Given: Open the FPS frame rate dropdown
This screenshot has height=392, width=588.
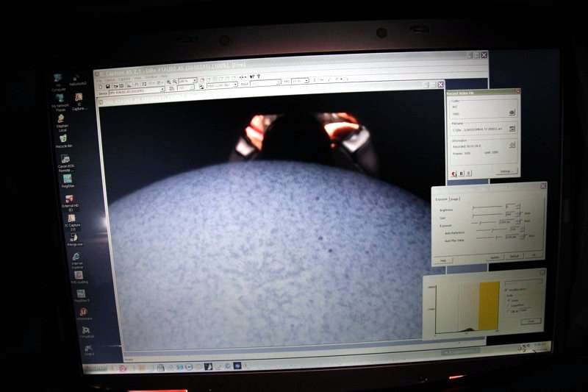Looking at the screenshot, I should [306, 81].
